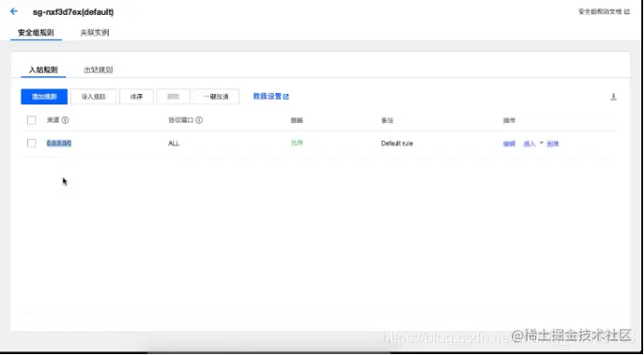Open the 教我设置 link

(x=271, y=96)
